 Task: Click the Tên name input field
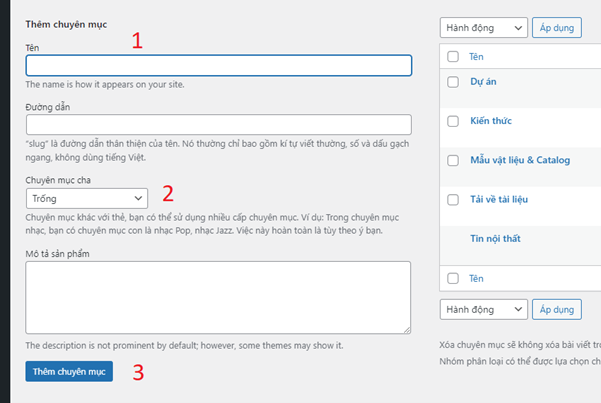[219, 65]
